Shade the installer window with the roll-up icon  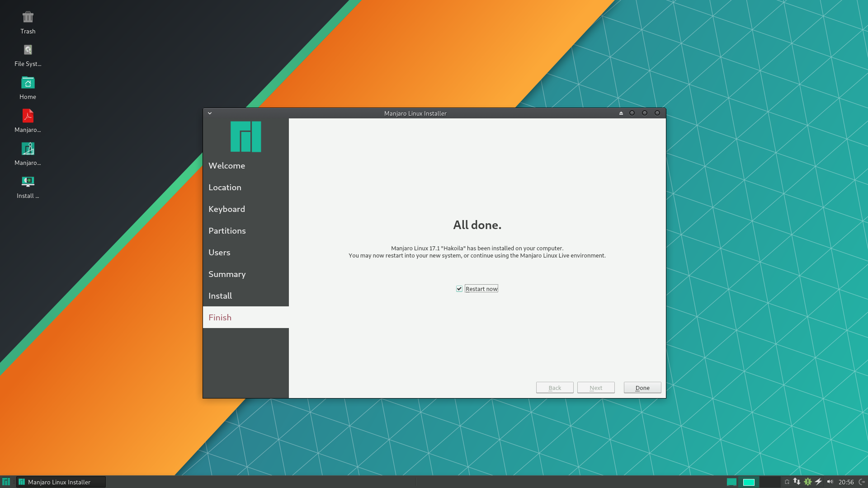621,113
